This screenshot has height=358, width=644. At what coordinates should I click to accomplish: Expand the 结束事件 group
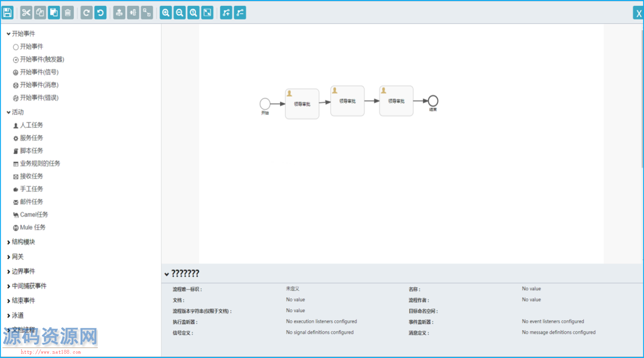pyautogui.click(x=21, y=301)
